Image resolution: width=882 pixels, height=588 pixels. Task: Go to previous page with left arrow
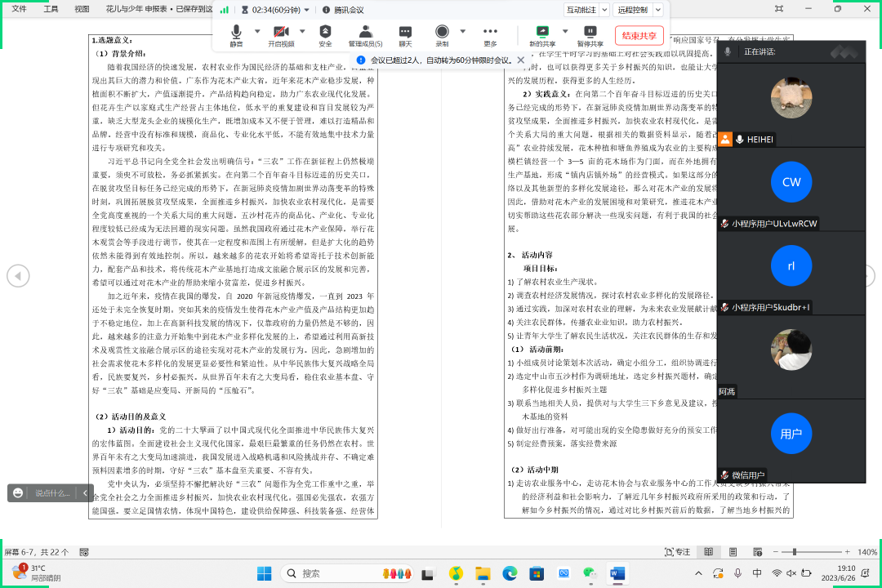18,276
